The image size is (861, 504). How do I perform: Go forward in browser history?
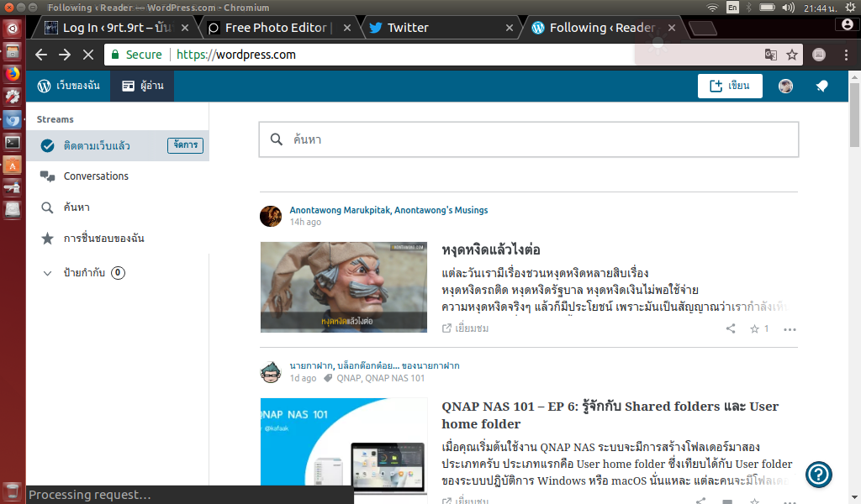65,55
